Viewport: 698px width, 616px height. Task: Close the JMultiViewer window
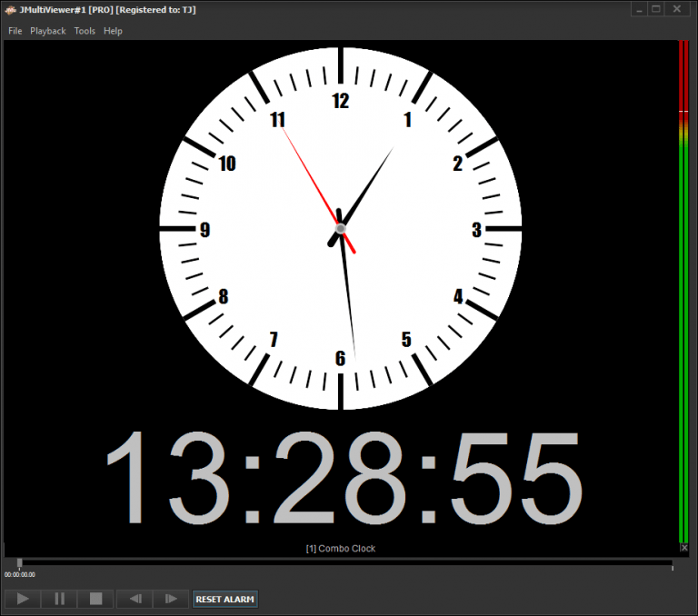click(x=677, y=9)
